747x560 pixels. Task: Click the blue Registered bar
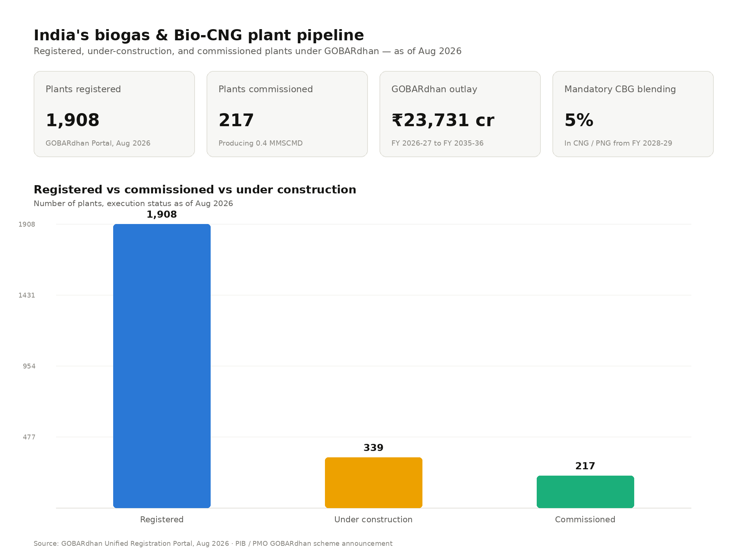pyautogui.click(x=162, y=366)
